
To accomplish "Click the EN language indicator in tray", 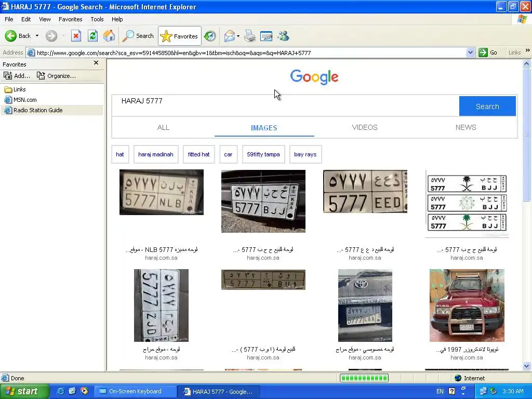I will 440,392.
